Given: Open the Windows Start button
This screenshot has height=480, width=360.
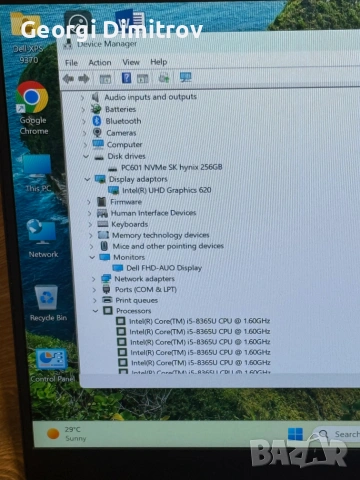Looking at the screenshot, I should tap(295, 434).
